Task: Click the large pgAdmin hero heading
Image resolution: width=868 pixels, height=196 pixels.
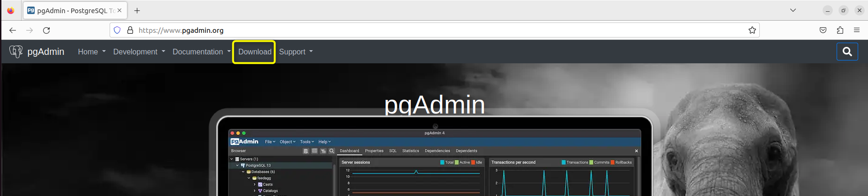Action: (x=434, y=105)
